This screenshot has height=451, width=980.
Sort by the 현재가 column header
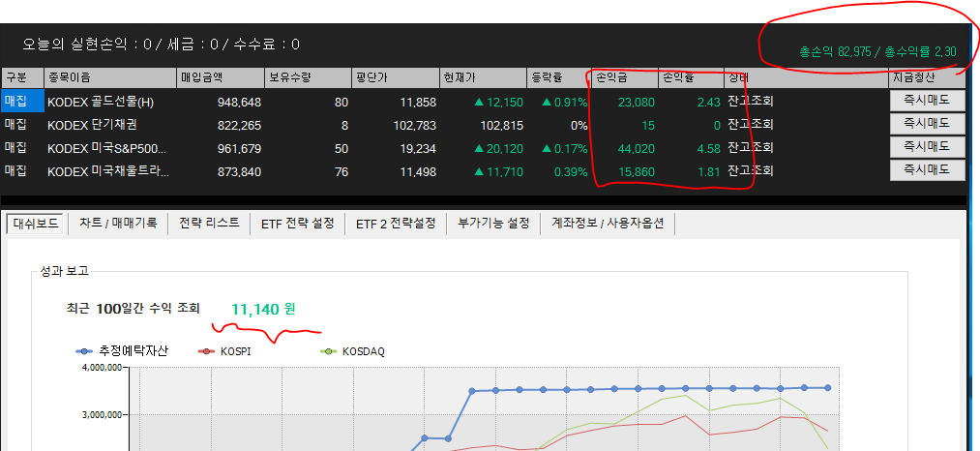click(x=483, y=78)
